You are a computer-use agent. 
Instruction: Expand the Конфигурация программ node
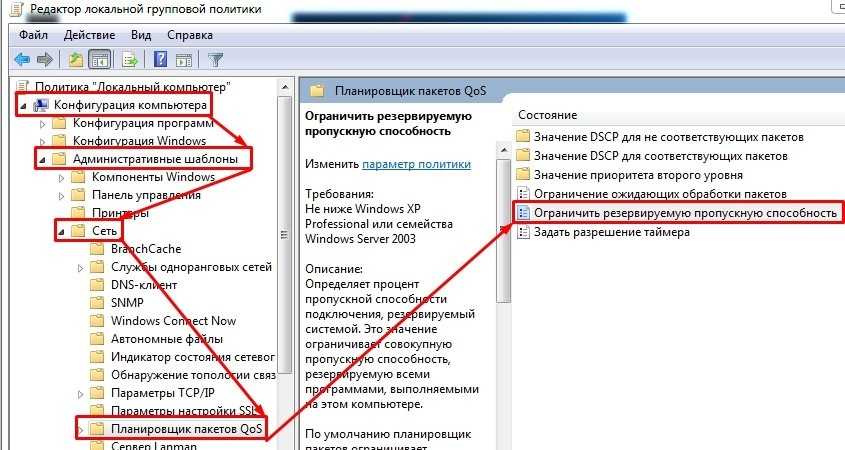click(x=42, y=123)
